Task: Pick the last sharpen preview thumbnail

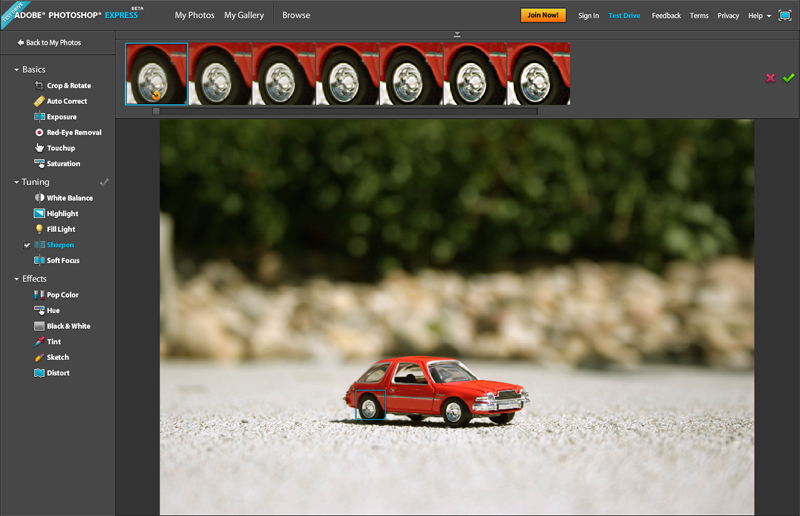Action: (x=538, y=73)
